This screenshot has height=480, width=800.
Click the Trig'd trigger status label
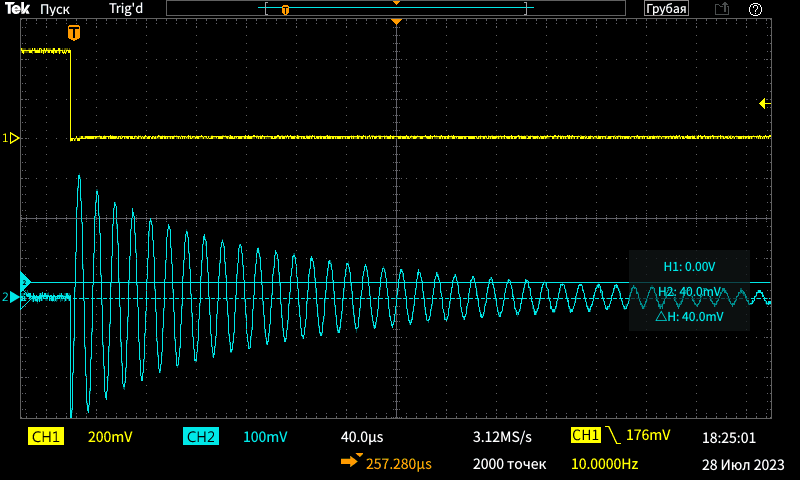(126, 9)
